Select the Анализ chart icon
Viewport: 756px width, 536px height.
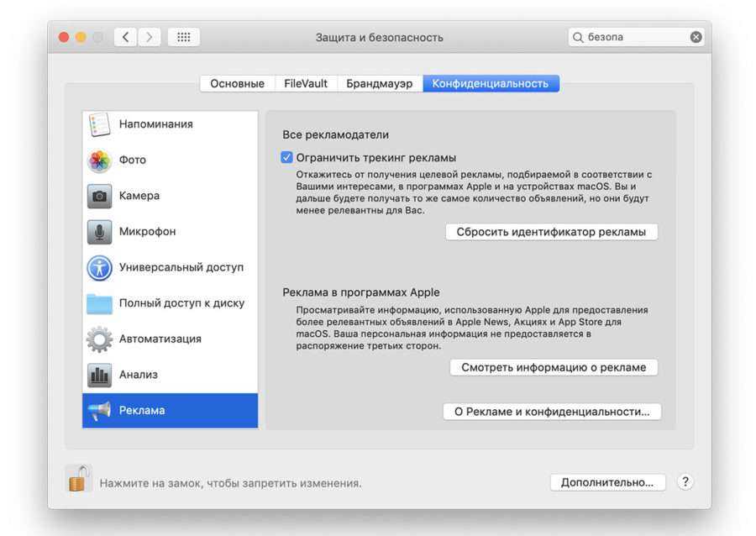100,375
